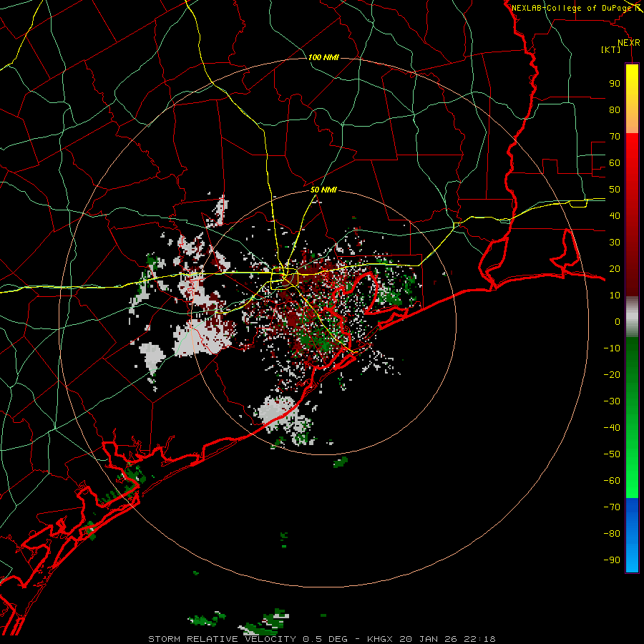Viewport: 644px width, 644px height.
Task: Click the -80 value on velocity scale
Action: [x=612, y=534]
